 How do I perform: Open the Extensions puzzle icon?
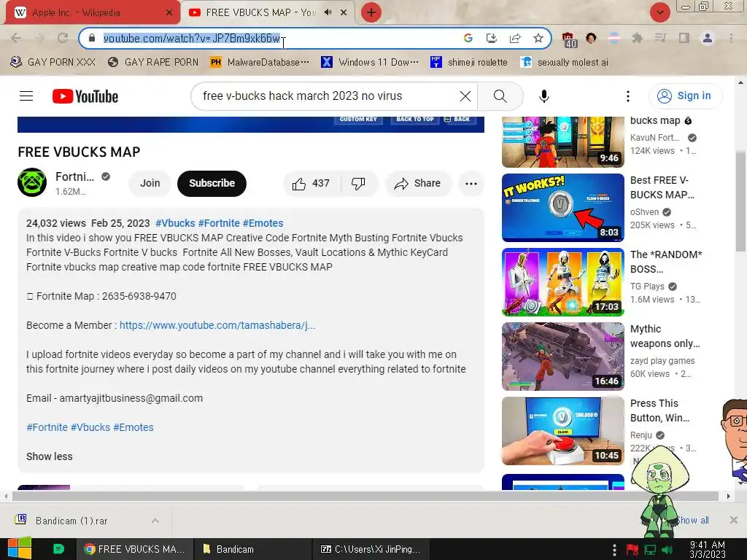tap(637, 38)
